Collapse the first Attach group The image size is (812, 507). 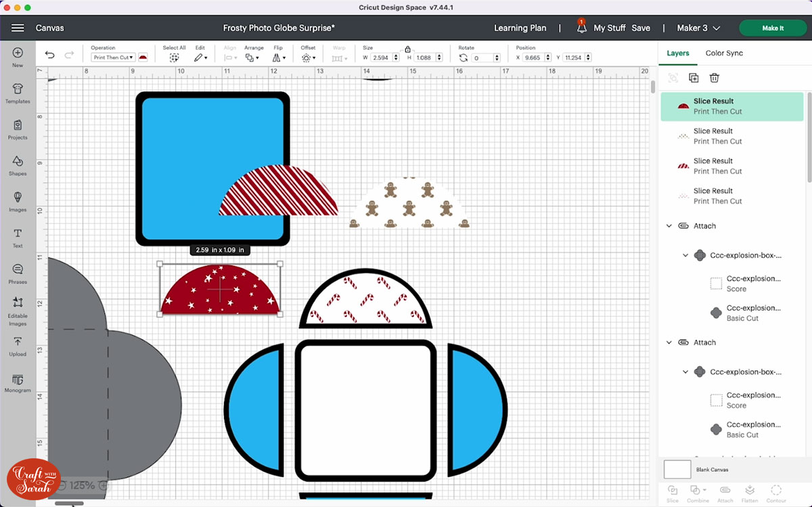669,226
